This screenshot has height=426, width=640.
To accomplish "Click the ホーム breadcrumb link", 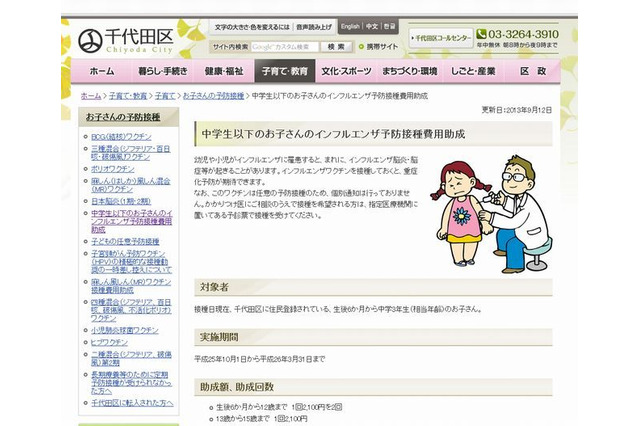I will (x=91, y=96).
